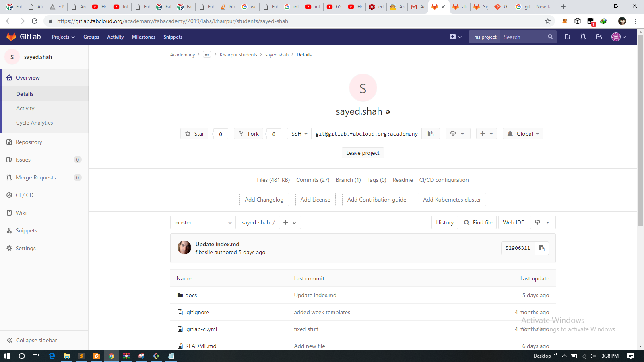Expand the Projects dropdown in navbar

point(63,37)
